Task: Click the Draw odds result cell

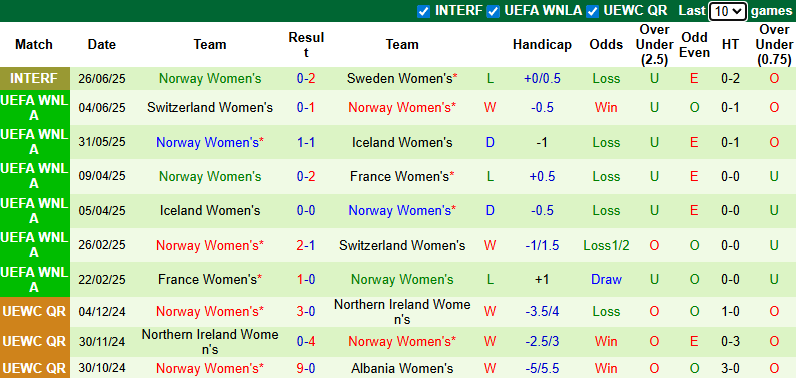Action: 606,279
